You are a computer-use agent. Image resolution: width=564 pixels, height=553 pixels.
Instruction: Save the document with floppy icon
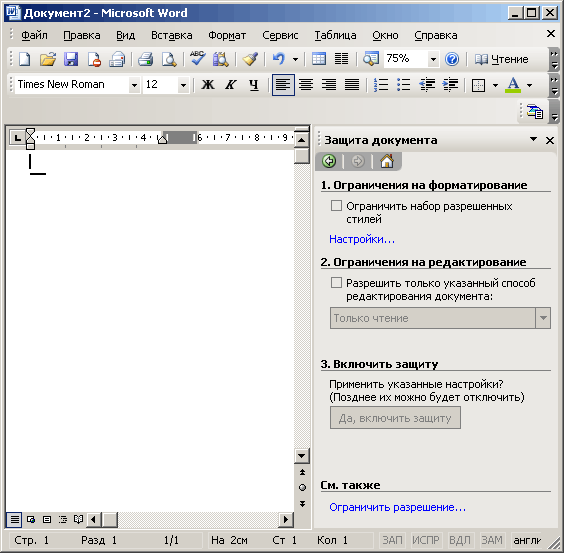[x=71, y=59]
